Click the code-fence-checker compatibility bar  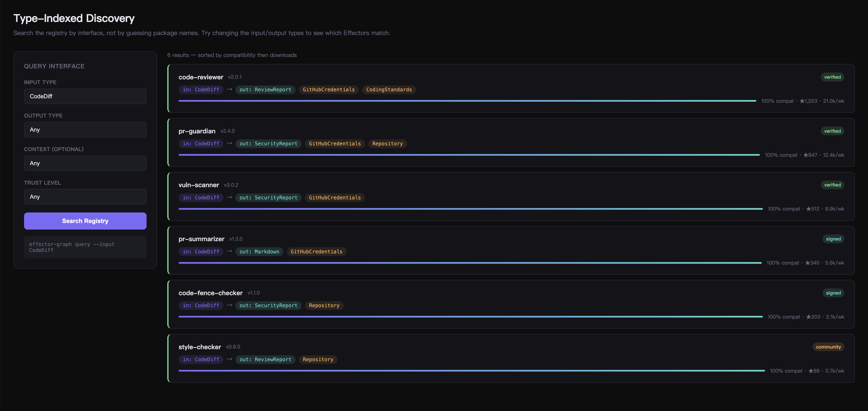(x=470, y=317)
